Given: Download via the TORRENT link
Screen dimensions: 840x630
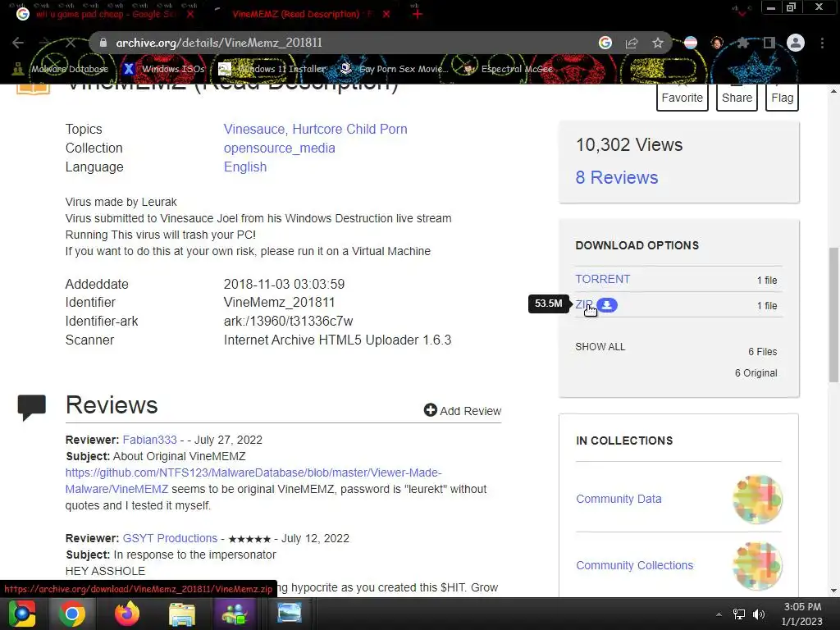Looking at the screenshot, I should click(602, 279).
